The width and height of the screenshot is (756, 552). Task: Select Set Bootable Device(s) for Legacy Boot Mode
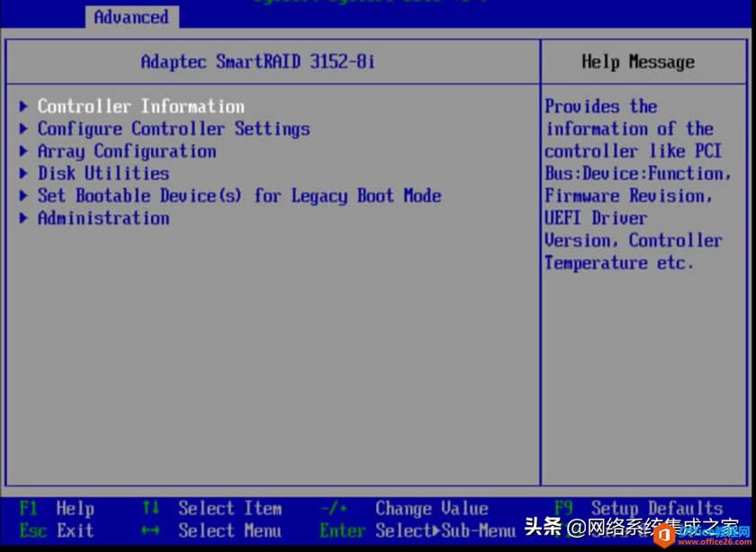pos(239,196)
